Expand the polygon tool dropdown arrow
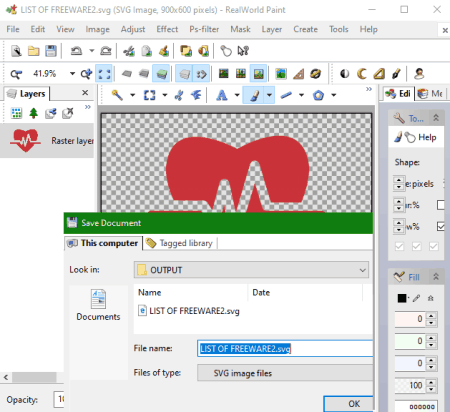The image size is (450, 412). (x=333, y=95)
